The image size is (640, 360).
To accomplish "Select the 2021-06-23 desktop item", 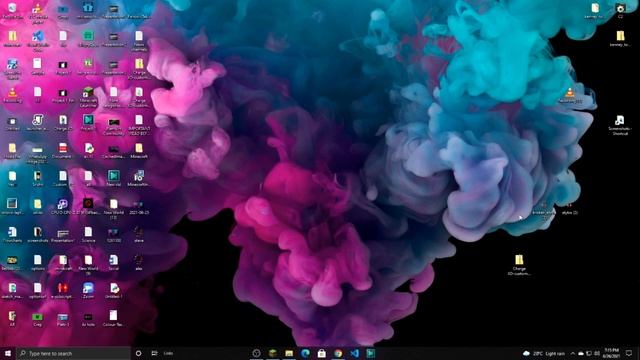I will 139,207.
